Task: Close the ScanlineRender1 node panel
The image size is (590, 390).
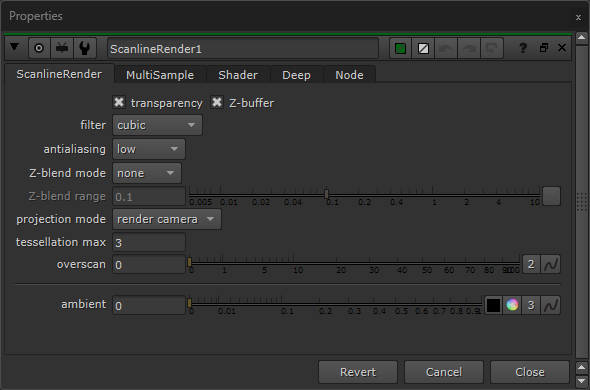Action: tap(562, 48)
